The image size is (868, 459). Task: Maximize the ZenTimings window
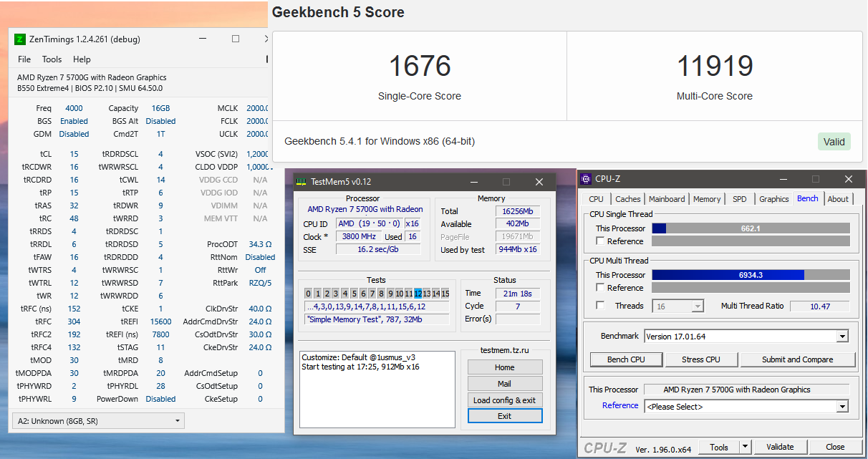pos(235,39)
